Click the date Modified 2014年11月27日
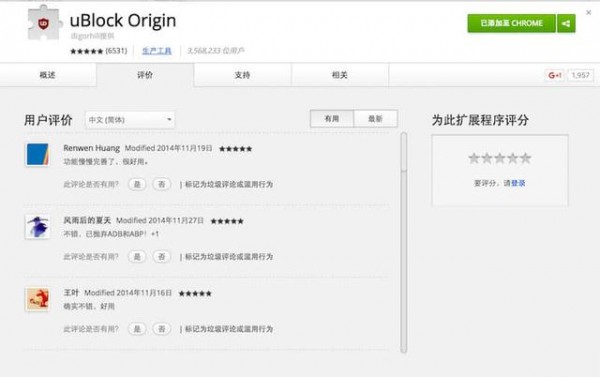 (x=160, y=220)
